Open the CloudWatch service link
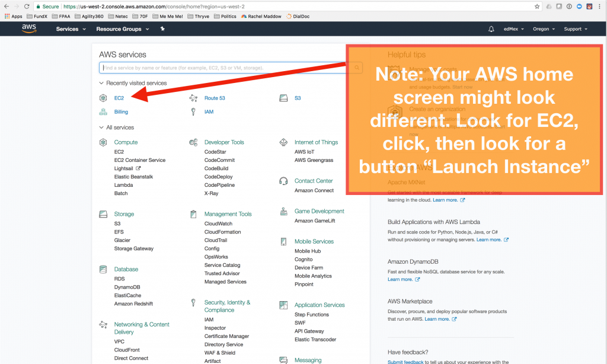Viewport: 607px width, 364px height. [x=218, y=224]
